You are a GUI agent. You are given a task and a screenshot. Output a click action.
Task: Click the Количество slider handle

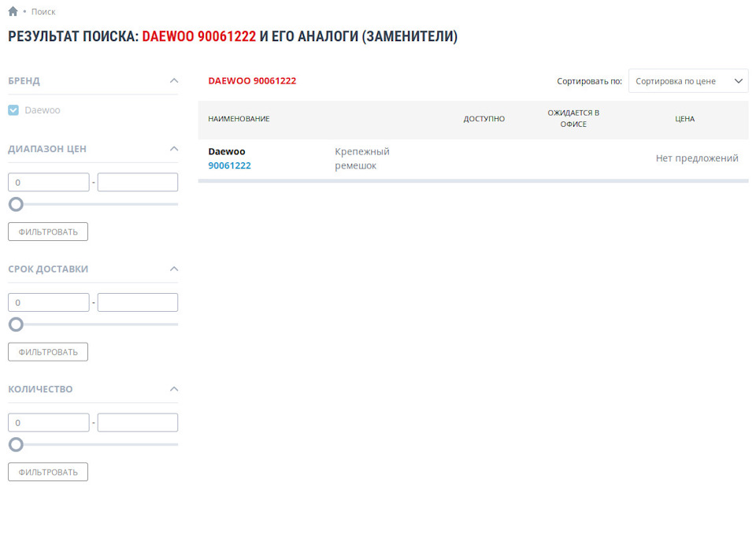16,445
